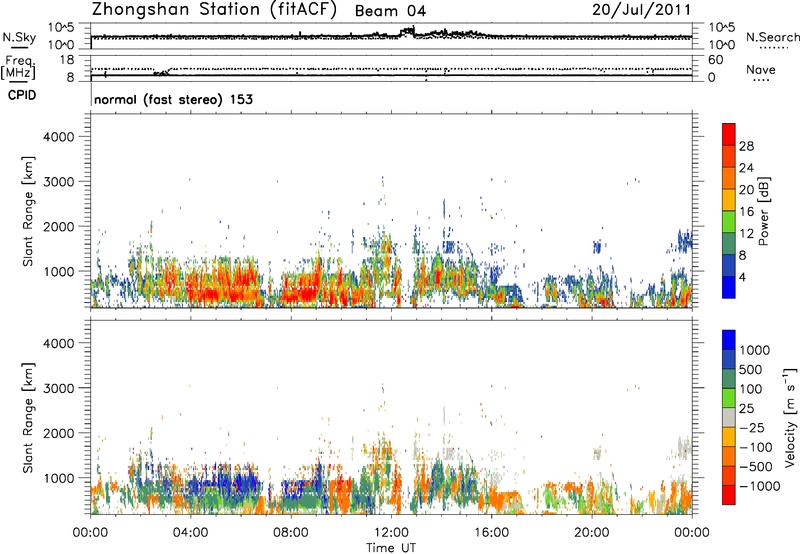Click the "28" power colorbar tick
Viewport: 800px width, 554px height.
(x=746, y=146)
